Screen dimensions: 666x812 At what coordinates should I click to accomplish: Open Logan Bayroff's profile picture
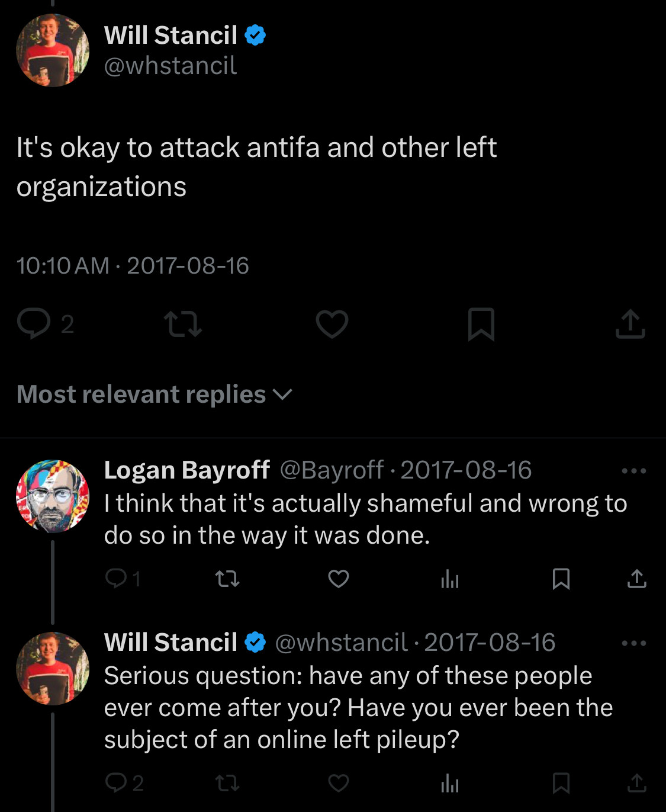(53, 496)
